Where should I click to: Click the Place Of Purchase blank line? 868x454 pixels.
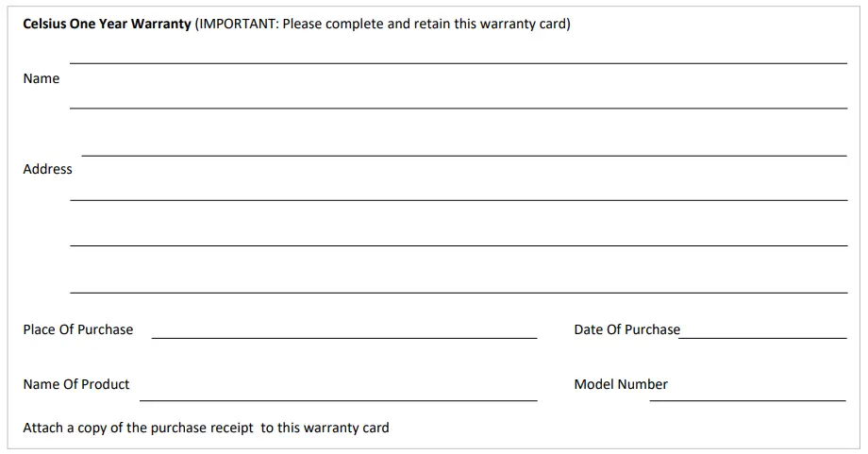pyautogui.click(x=344, y=337)
